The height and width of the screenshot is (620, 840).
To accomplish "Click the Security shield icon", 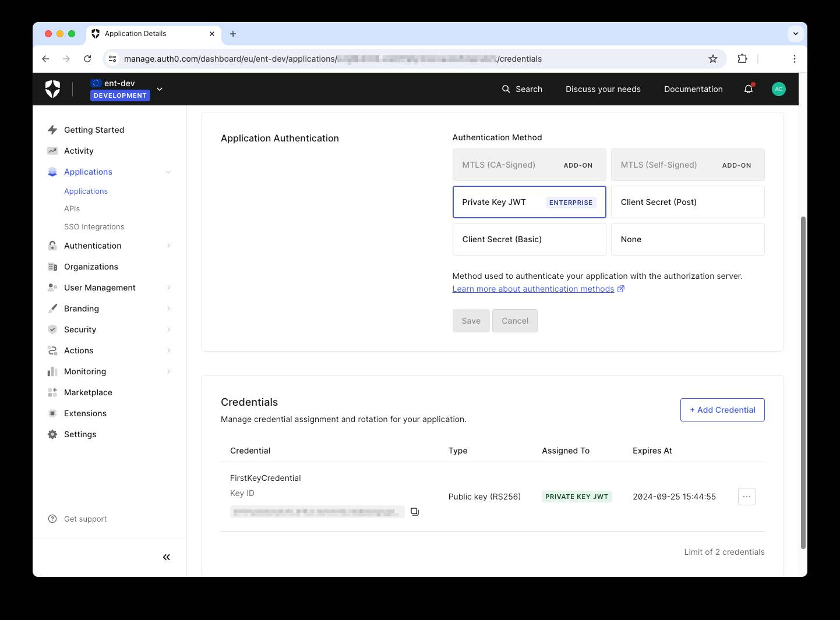I will point(52,330).
